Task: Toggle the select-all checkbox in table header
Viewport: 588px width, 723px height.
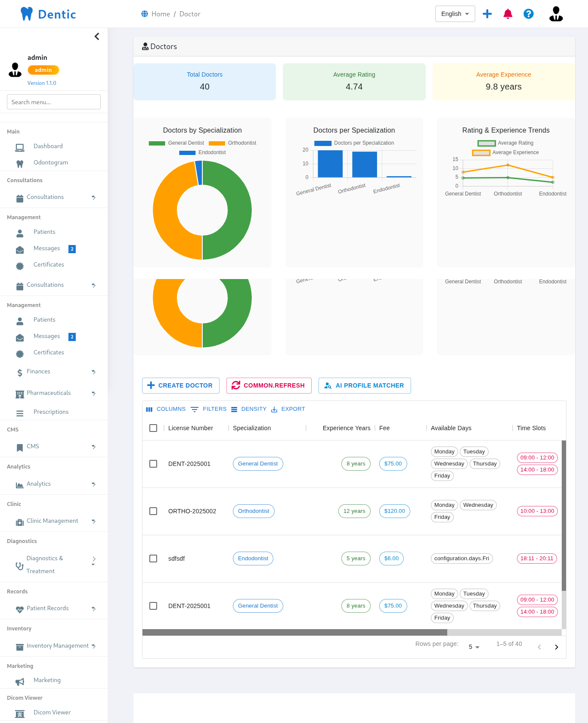Action: tap(153, 428)
